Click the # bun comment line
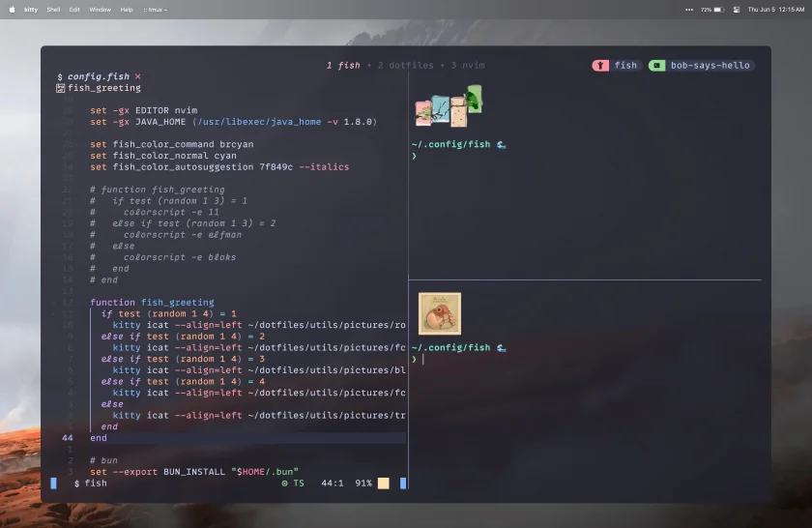812x528 pixels. point(103,460)
